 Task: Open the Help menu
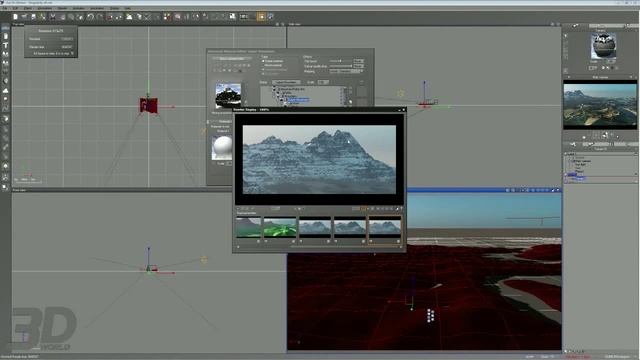point(128,8)
